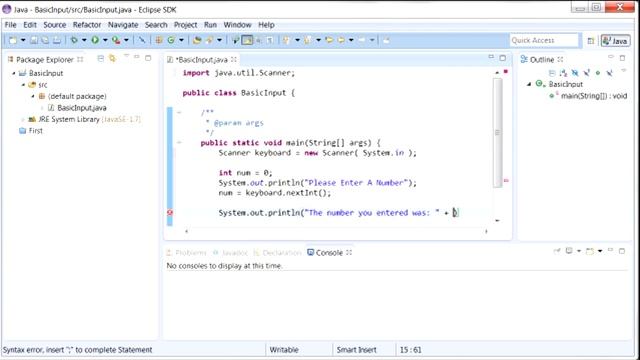The width and height of the screenshot is (640, 360).
Task: Click the Next Annotation toolbar icon
Action: click(286, 40)
